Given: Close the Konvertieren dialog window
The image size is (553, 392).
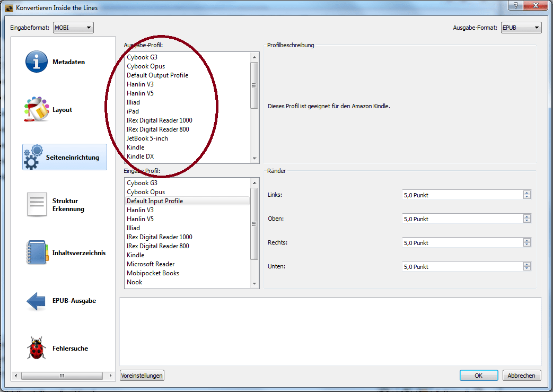Looking at the screenshot, I should click(536, 5).
